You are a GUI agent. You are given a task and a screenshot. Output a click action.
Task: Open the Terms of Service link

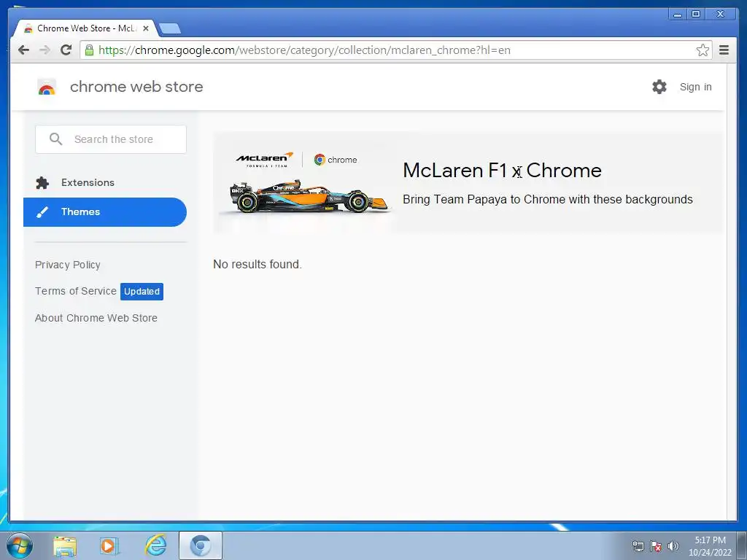[76, 291]
